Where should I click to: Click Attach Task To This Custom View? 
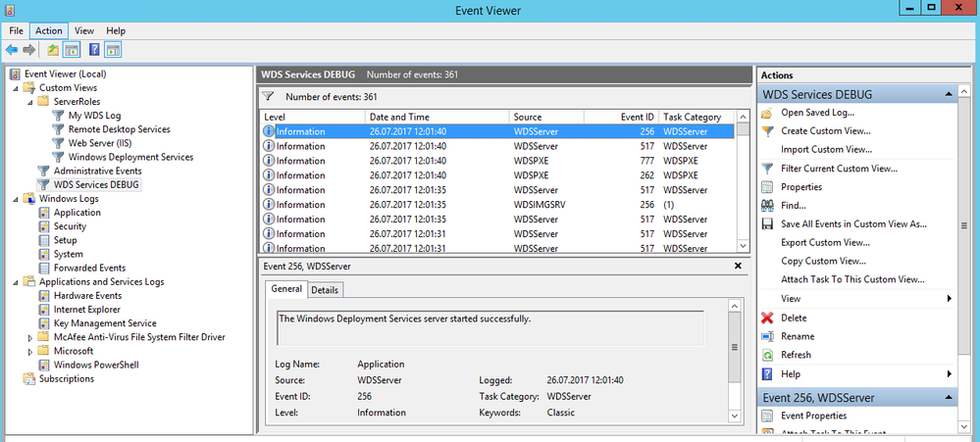pyautogui.click(x=852, y=279)
